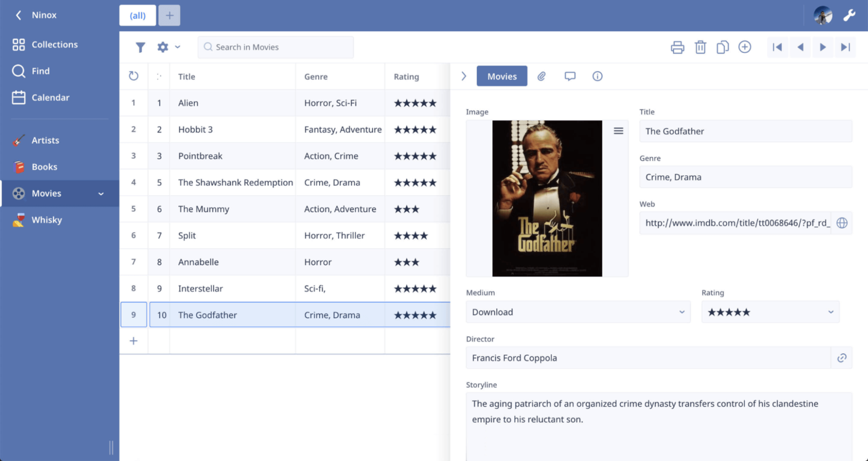Click the print icon in toolbar
The height and width of the screenshot is (461, 868).
tap(677, 48)
